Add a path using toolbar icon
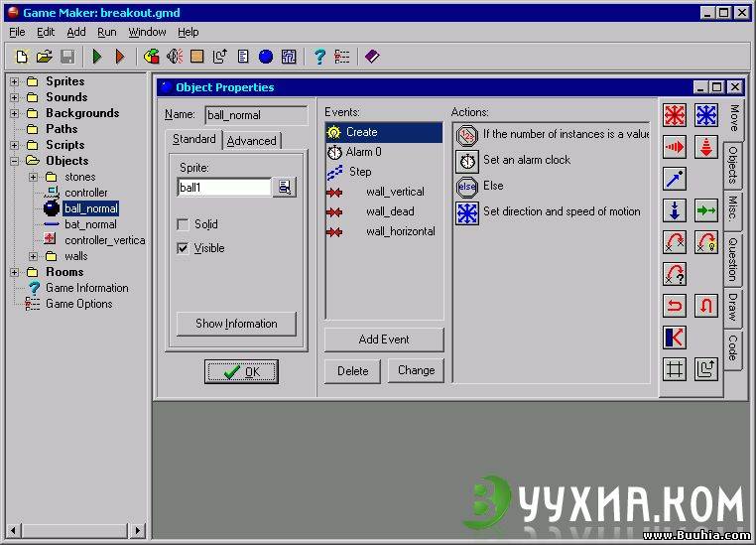Screen dimensions: 756x545 [x=220, y=57]
